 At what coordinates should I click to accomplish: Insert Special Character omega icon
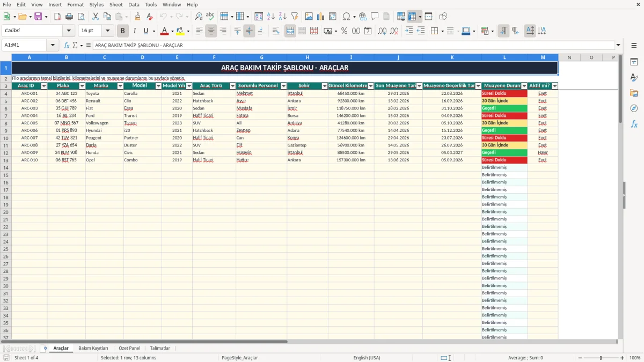coord(347,17)
